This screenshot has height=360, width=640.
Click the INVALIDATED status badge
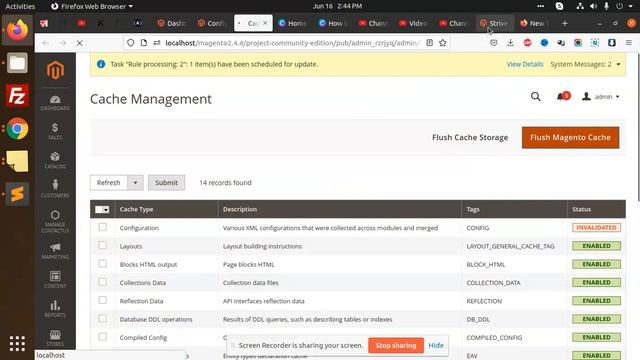coord(596,227)
